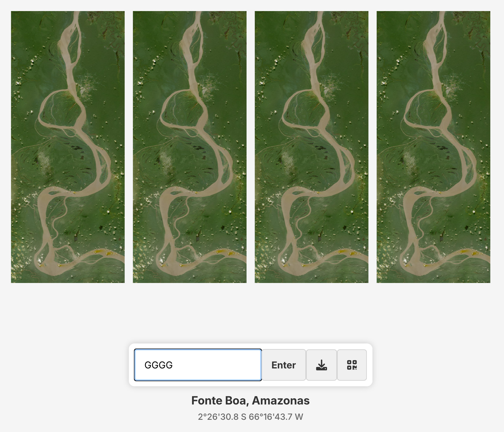The width and height of the screenshot is (504, 432).
Task: Save the images using the download button
Action: click(321, 365)
